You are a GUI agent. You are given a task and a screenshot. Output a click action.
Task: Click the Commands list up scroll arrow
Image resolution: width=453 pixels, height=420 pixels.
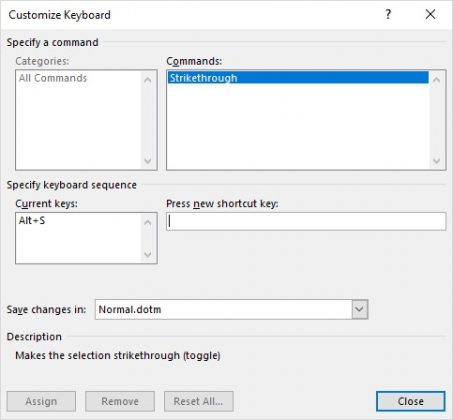436,80
